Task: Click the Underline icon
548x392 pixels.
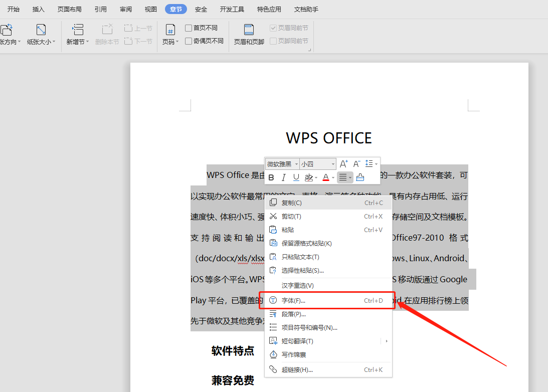Action: (296, 177)
